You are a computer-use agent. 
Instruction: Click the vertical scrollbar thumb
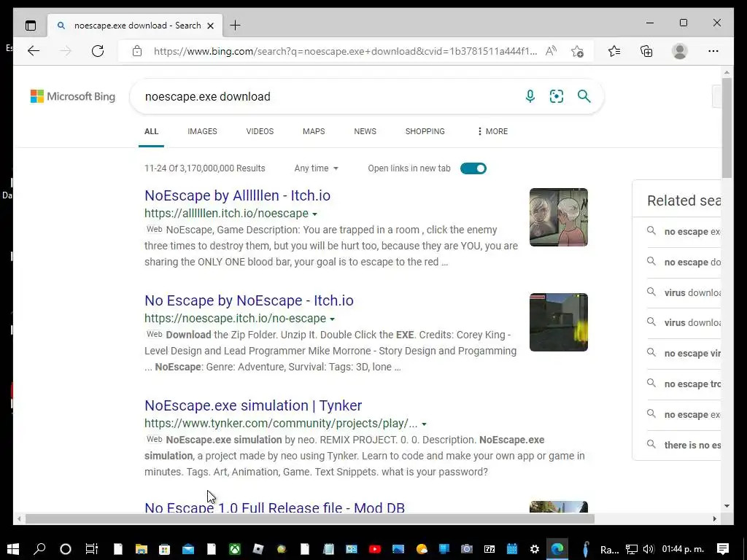pos(727,128)
